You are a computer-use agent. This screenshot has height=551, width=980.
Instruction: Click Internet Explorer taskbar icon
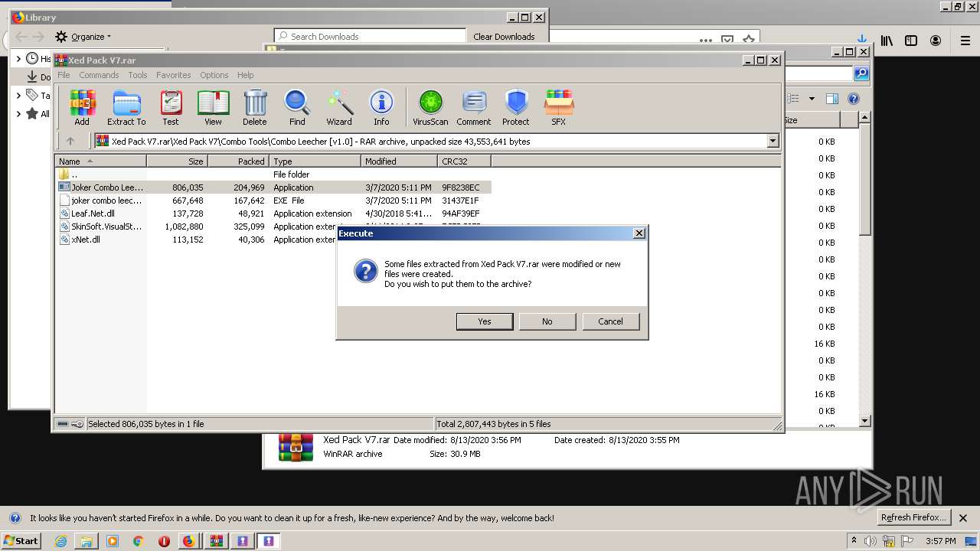(60, 541)
